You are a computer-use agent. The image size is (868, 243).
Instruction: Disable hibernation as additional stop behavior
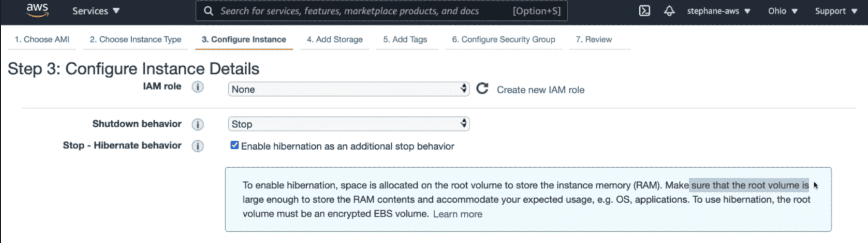(235, 145)
